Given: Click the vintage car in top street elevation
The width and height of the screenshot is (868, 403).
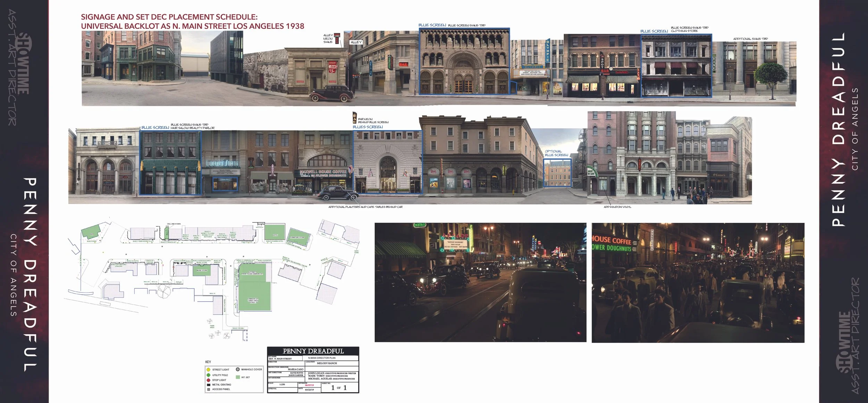Looking at the screenshot, I should 332,93.
